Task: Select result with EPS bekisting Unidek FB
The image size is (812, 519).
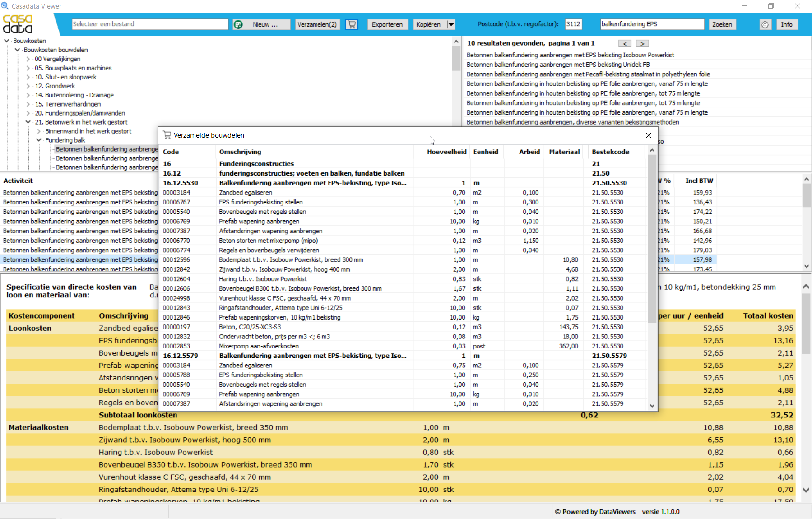Action: click(x=558, y=65)
